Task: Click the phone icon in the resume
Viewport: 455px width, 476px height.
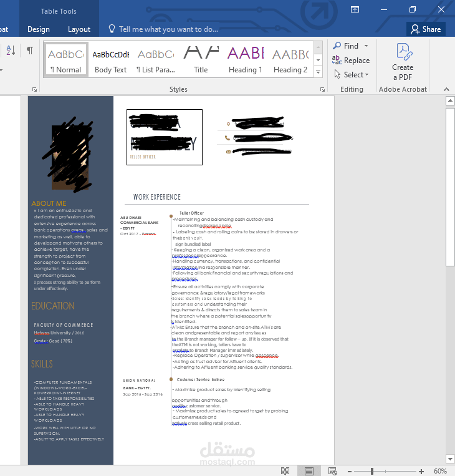Action: [228, 138]
